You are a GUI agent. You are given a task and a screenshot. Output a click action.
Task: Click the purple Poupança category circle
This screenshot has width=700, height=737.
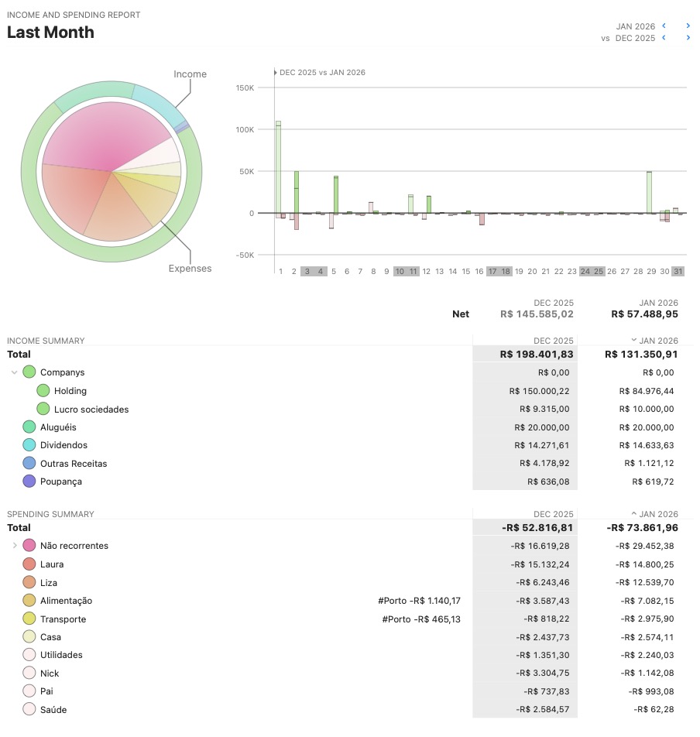pos(29,482)
